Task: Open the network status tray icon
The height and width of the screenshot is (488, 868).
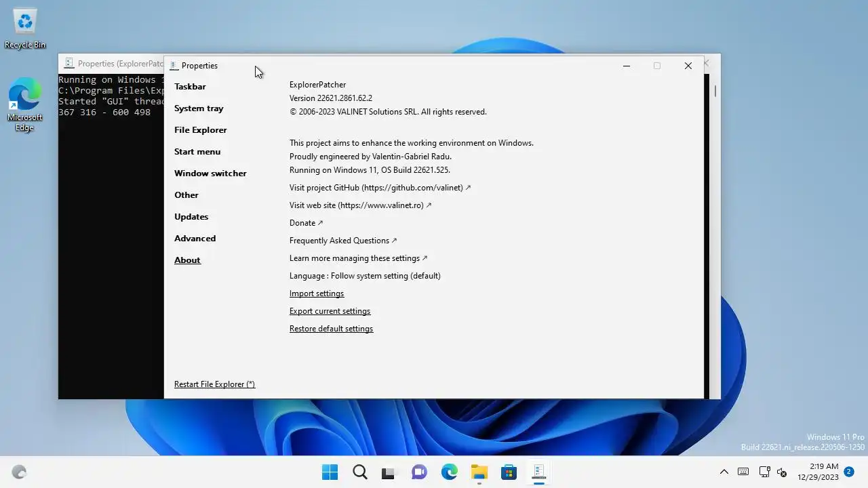Action: (x=764, y=472)
